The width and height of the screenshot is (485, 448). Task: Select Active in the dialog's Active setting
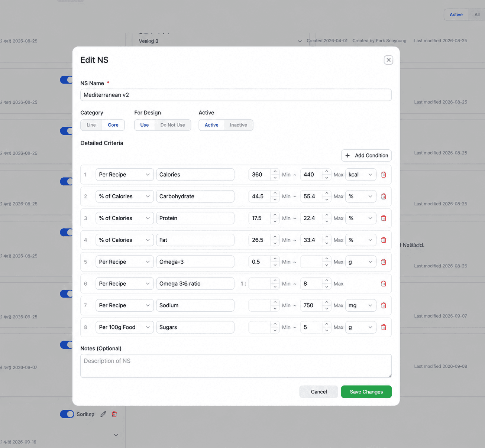(x=211, y=125)
